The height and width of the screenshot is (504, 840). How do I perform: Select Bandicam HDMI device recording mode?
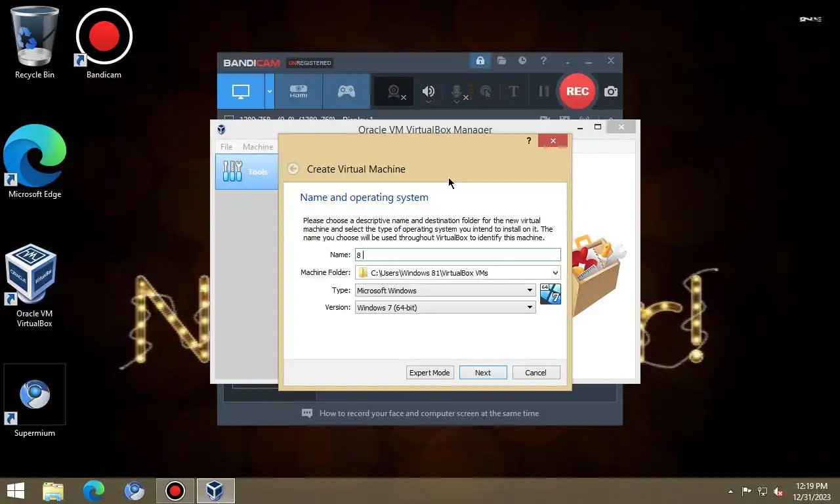click(x=299, y=91)
